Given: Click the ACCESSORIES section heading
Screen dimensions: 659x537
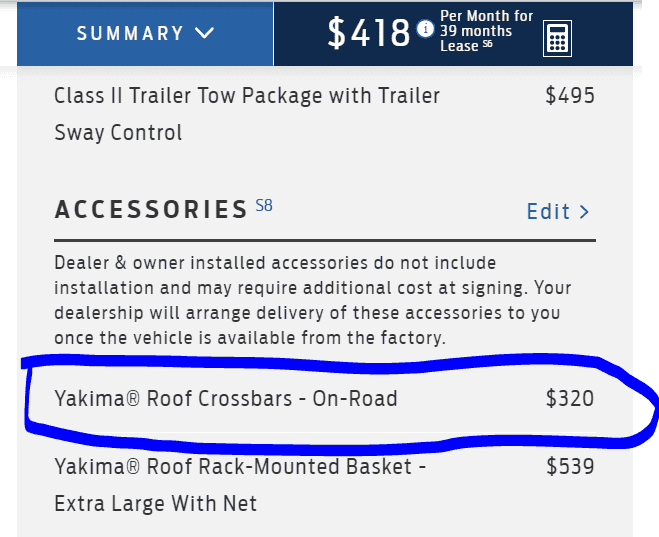Looking at the screenshot, I should point(150,210).
